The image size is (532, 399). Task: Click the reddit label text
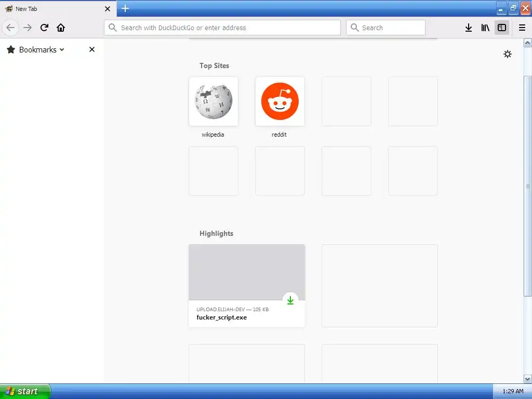point(279,135)
